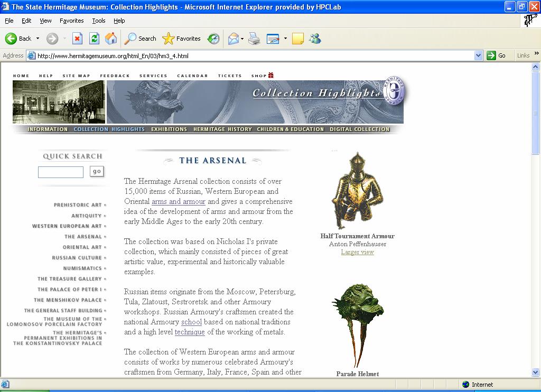Follow the 'school' hyperlink in the text
The image size is (541, 392).
coord(191,322)
